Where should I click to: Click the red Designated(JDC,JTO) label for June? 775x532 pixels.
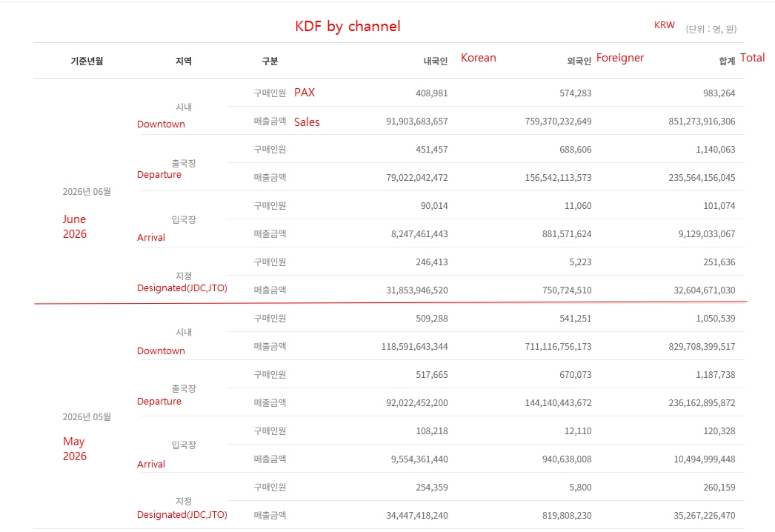coord(182,288)
